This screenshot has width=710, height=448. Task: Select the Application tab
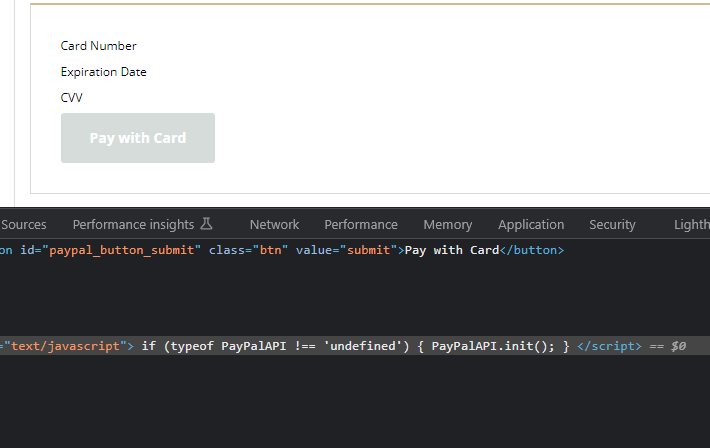pyautogui.click(x=531, y=225)
